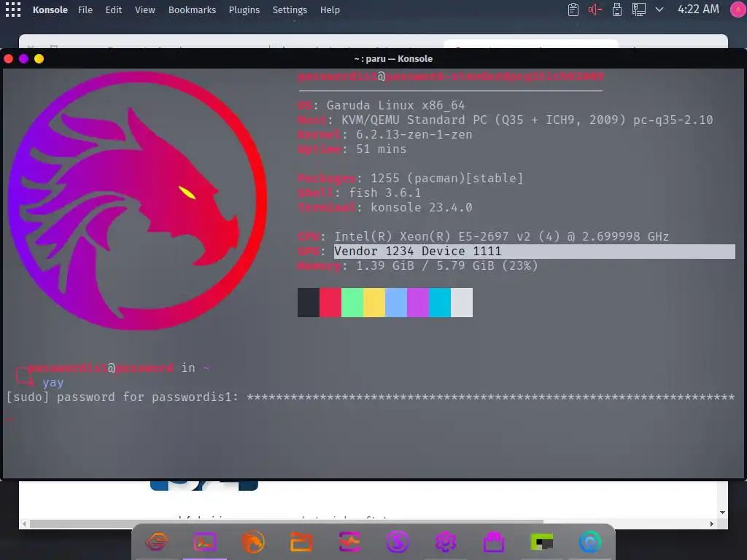
Task: Launch the orange Garuda icon in dock
Action: coord(157,542)
